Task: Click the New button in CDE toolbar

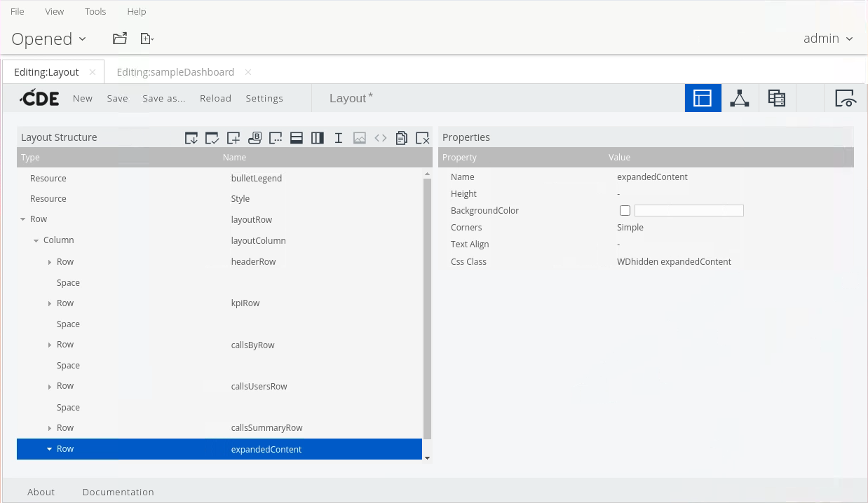Action: [83, 98]
